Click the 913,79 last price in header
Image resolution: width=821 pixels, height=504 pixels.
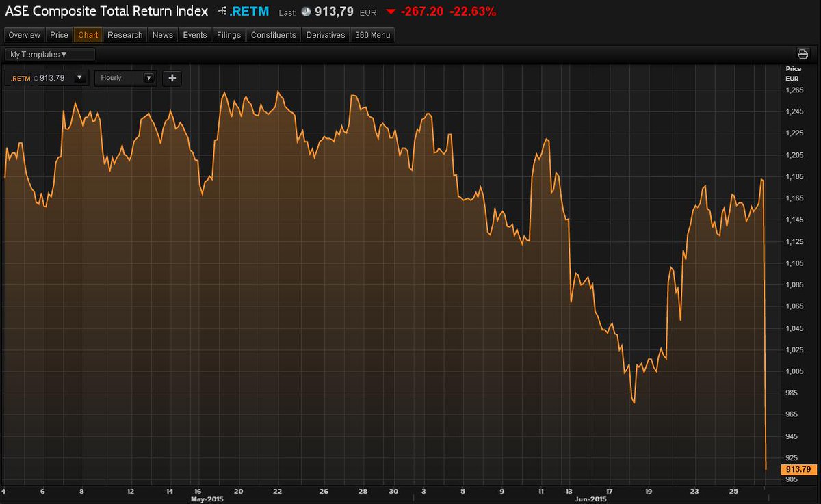pos(334,12)
